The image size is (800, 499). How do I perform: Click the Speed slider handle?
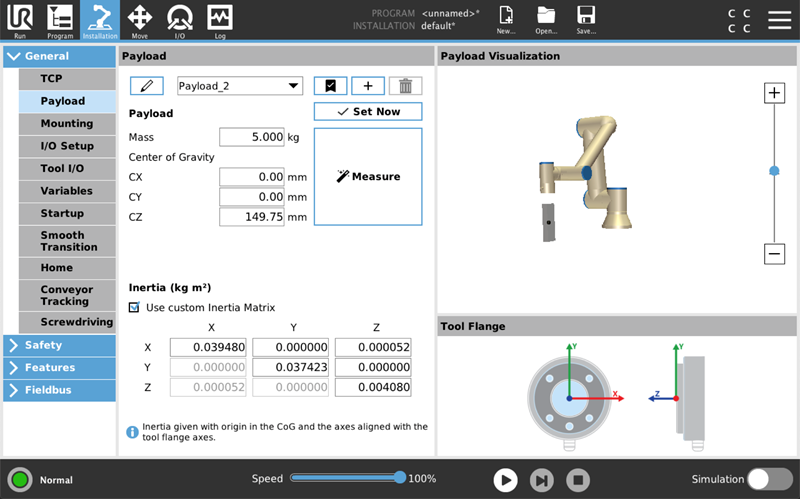click(400, 478)
